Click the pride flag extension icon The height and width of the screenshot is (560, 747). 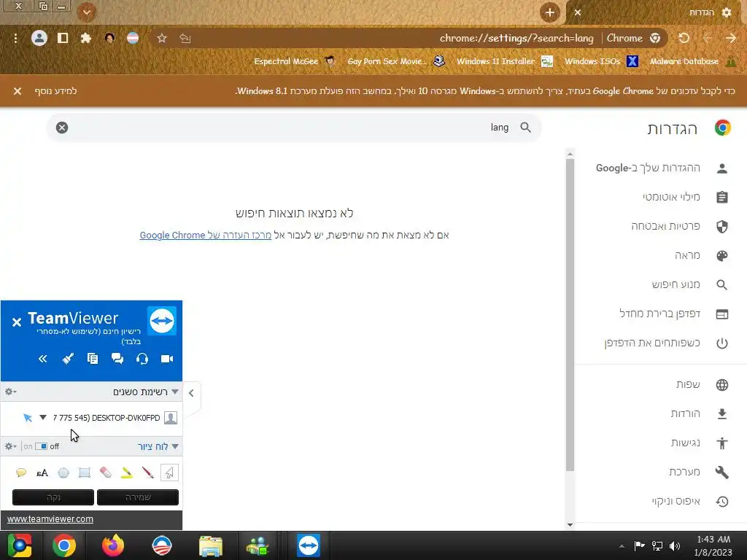[x=133, y=38]
